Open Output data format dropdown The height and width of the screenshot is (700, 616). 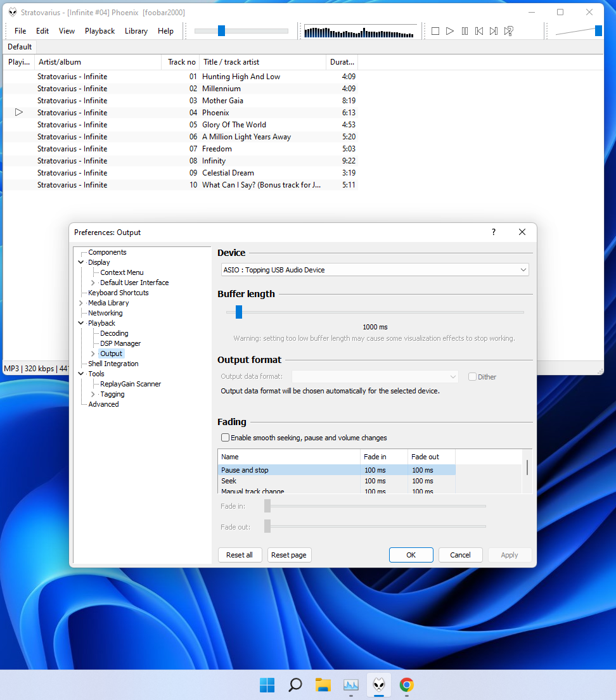point(375,377)
